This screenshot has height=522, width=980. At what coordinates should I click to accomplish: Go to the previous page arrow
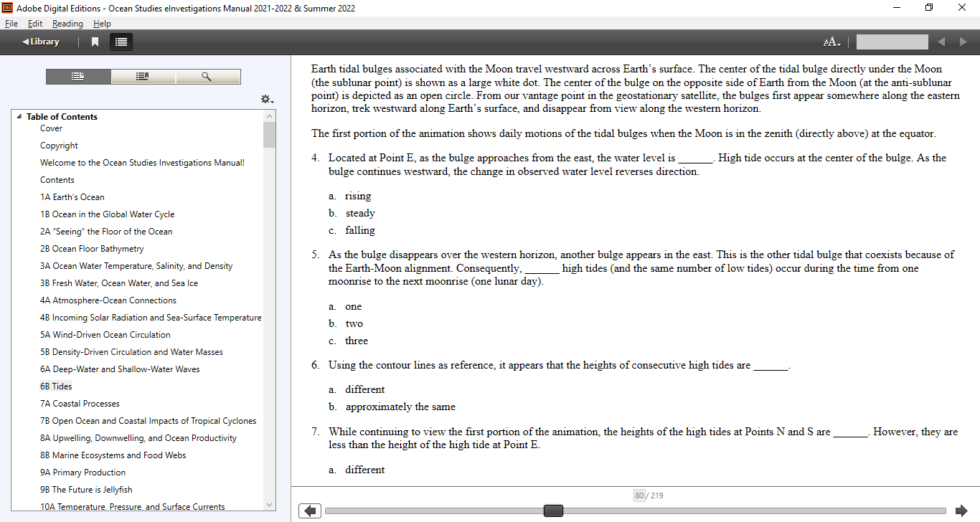click(309, 511)
